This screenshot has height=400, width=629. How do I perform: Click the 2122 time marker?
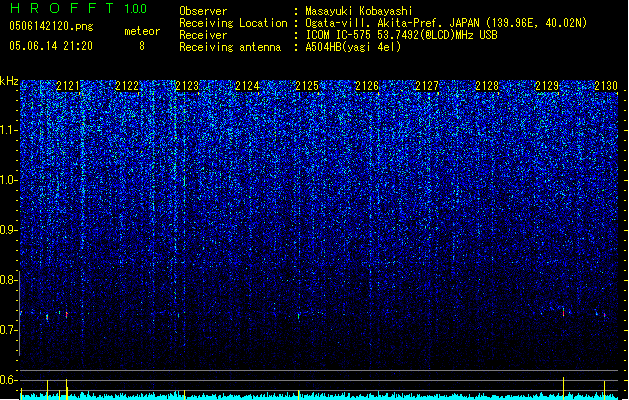tap(127, 86)
